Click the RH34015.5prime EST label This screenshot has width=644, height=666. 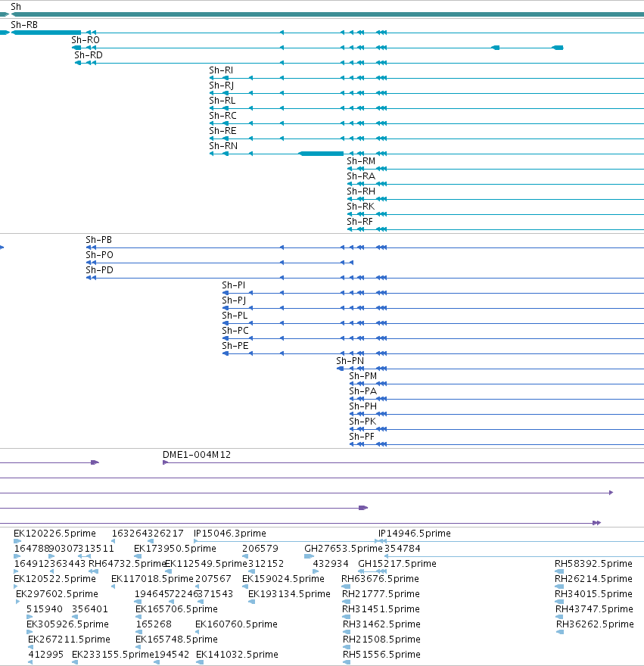tap(593, 594)
